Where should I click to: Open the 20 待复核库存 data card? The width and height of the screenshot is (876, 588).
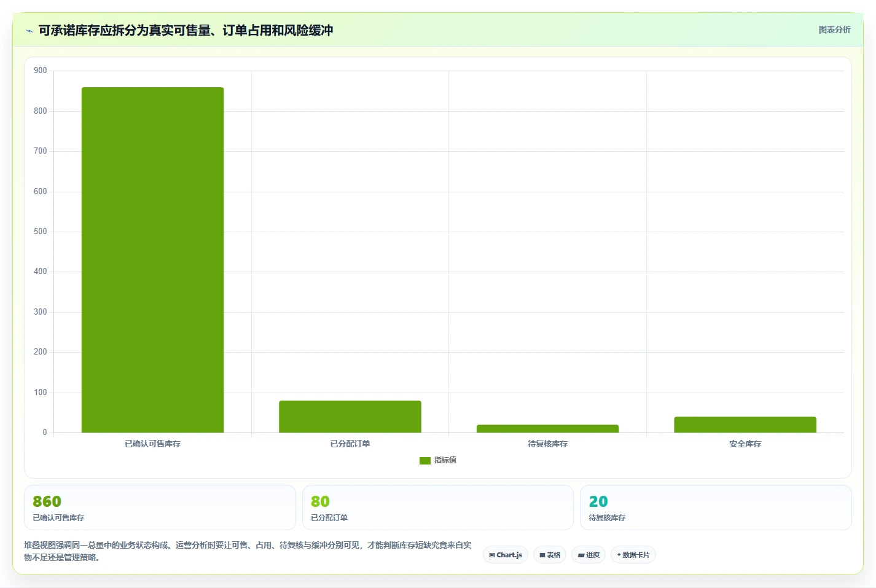716,508
